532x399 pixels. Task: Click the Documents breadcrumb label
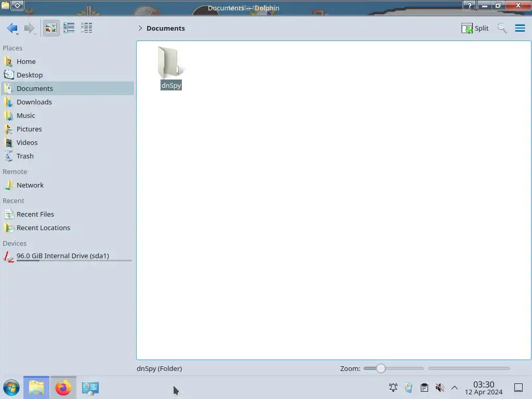(166, 28)
